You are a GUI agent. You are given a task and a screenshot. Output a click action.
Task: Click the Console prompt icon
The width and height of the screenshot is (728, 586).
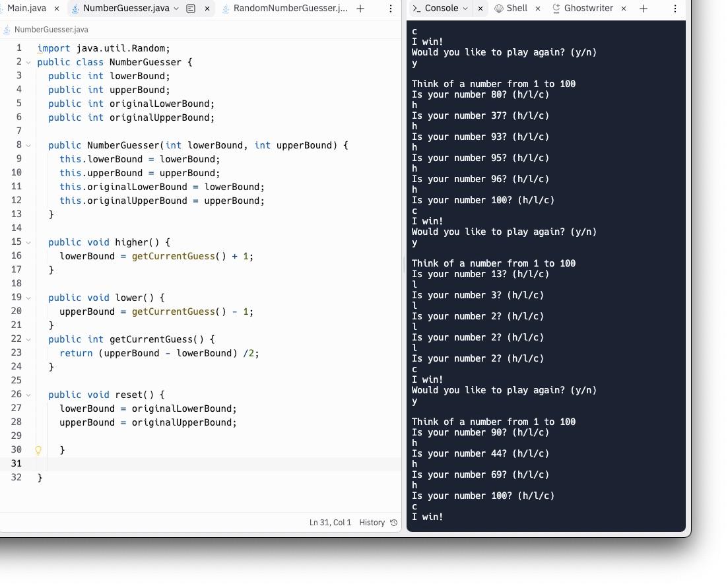416,9
